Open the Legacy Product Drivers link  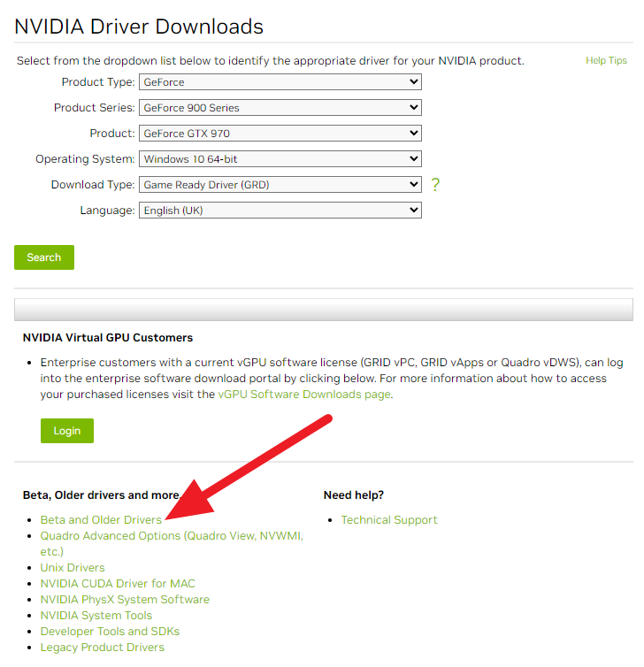(102, 648)
